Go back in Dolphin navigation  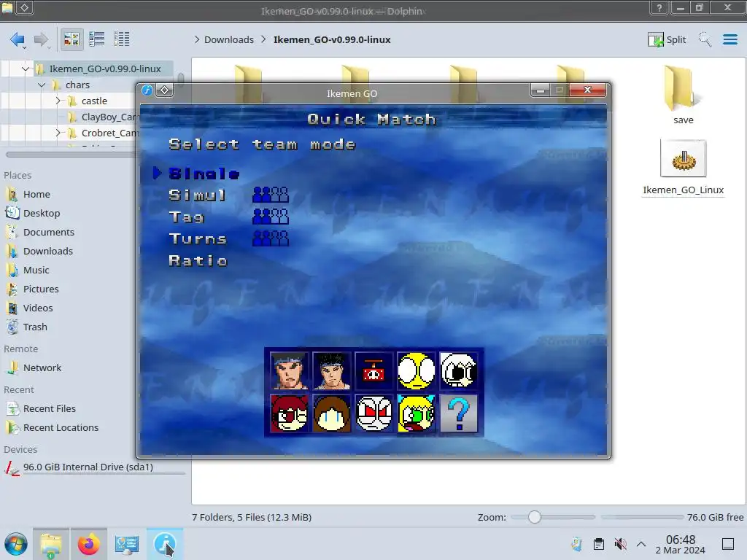click(x=18, y=39)
